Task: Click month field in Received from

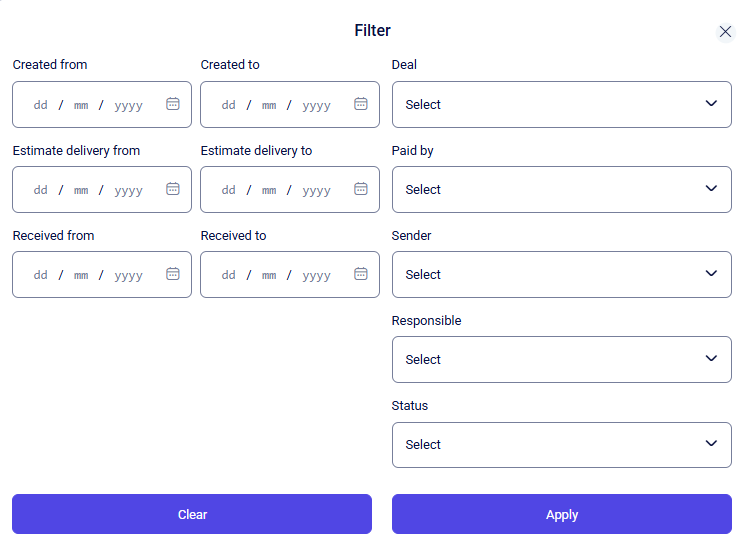Action: (x=81, y=275)
